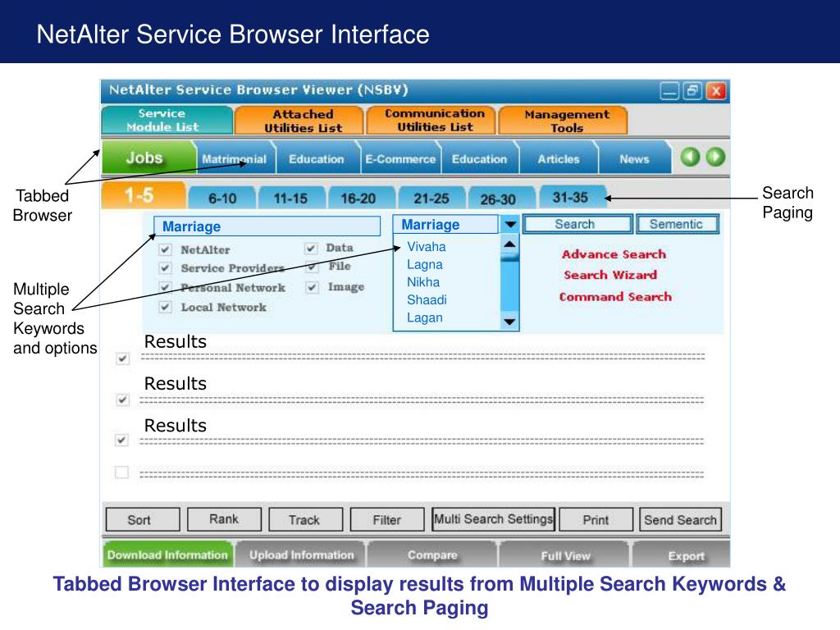Open the Compare tab
Screen dimensions: 840x630
click(x=432, y=555)
